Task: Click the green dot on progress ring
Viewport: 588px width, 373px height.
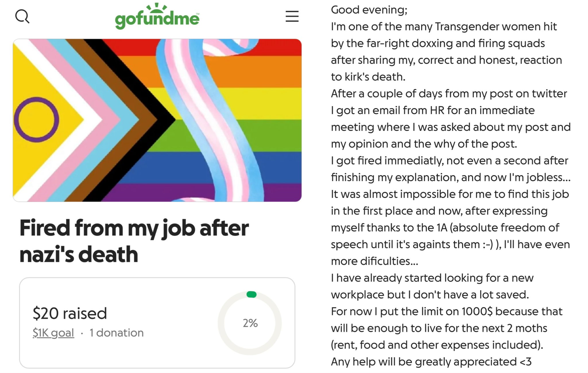Action: [251, 295]
